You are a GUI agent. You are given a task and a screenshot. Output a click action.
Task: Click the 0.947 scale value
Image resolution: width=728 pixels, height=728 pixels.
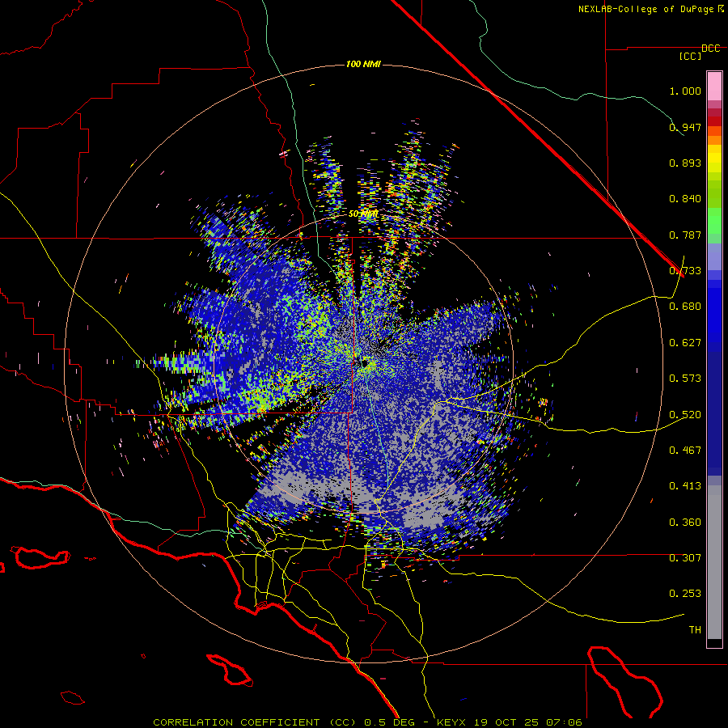(685, 127)
